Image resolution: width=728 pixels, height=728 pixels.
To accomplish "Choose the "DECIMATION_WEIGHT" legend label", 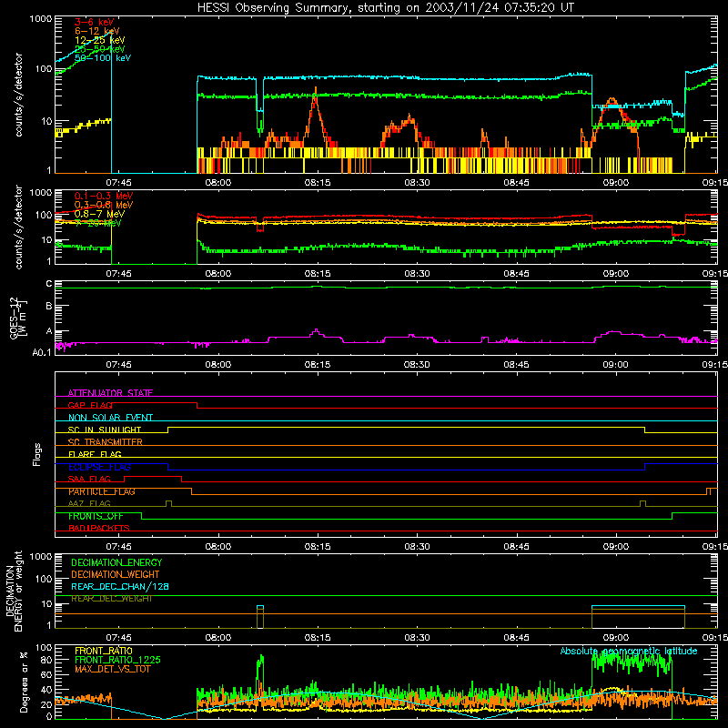I will (x=116, y=574).
